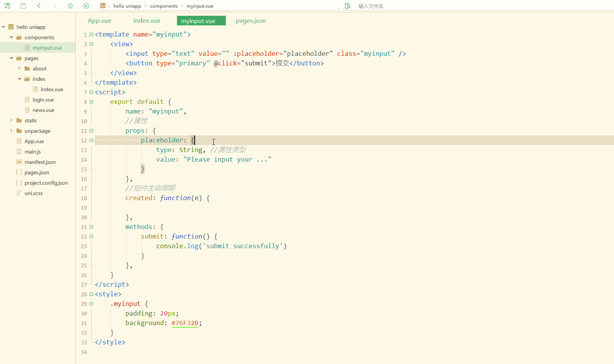Collapse the hello uniapp project root
Screen dimensions: 614x364
pyautogui.click(x=3, y=27)
